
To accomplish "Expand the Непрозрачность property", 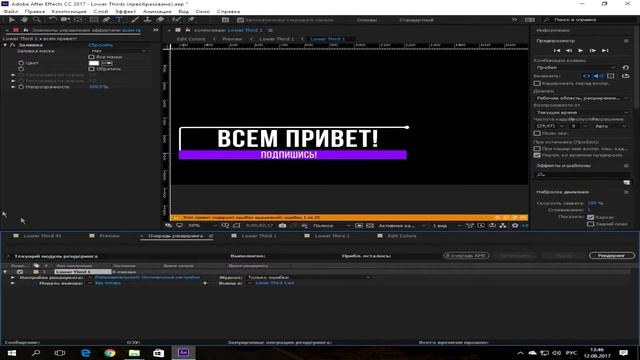I will click(x=13, y=87).
